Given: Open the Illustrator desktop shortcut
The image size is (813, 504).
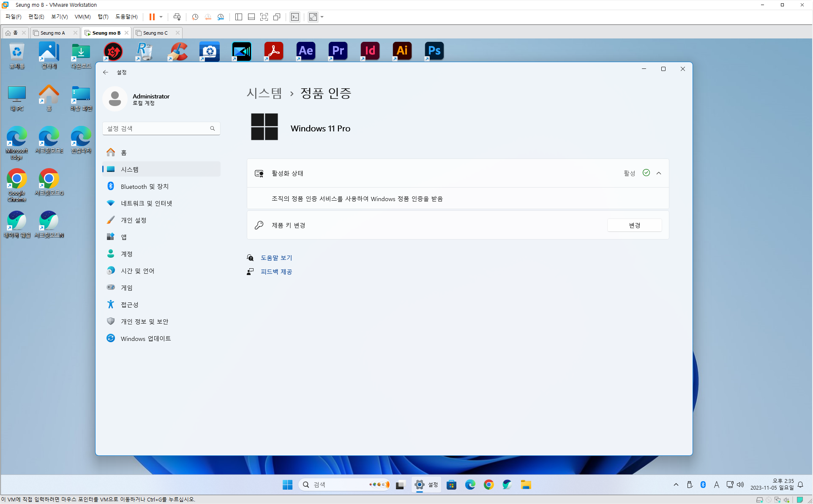Looking at the screenshot, I should (x=402, y=51).
